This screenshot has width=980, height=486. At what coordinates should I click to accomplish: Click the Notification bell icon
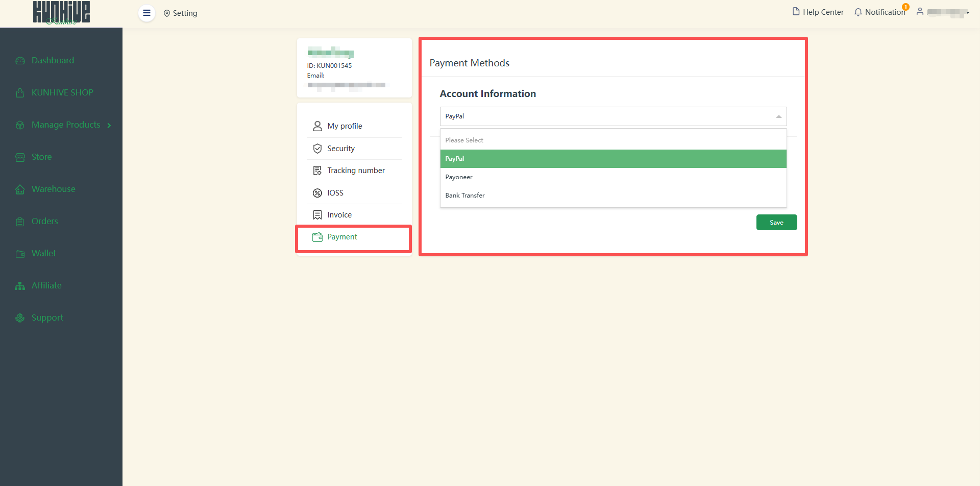tap(858, 12)
